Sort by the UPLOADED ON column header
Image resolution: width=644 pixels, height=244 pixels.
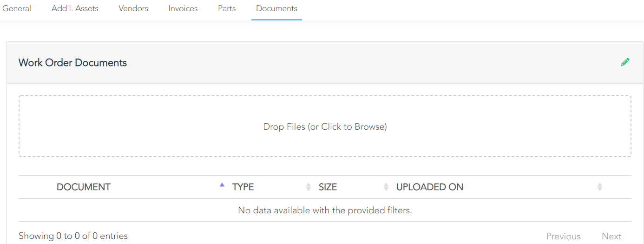point(430,187)
